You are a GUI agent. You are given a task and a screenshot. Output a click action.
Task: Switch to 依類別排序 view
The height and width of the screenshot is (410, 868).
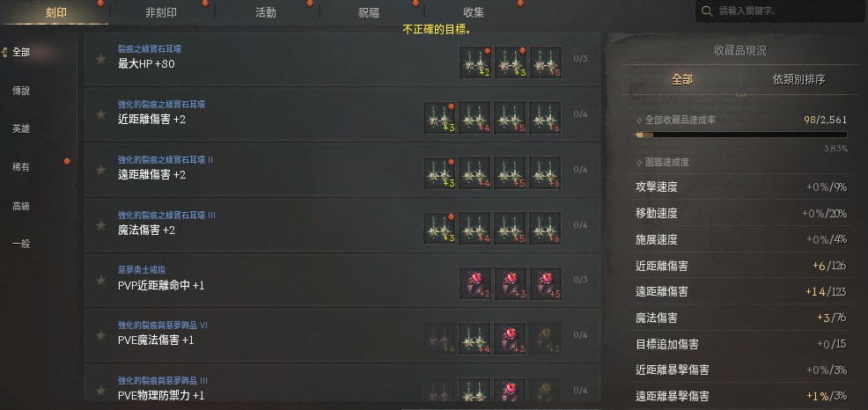point(798,80)
